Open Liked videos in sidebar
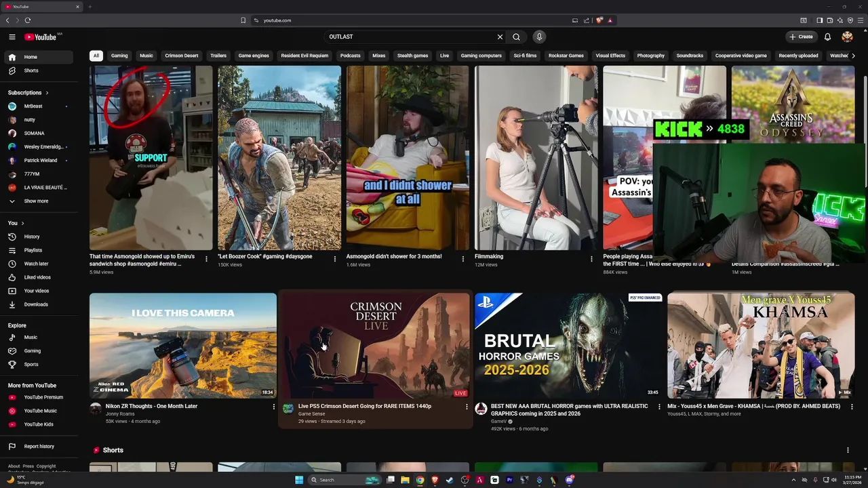The width and height of the screenshot is (868, 488). pos(40,277)
